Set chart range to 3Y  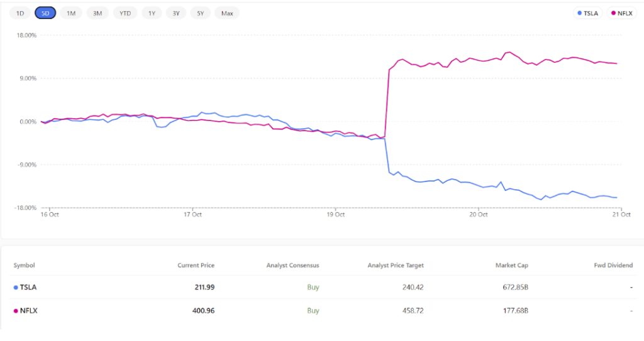point(176,13)
